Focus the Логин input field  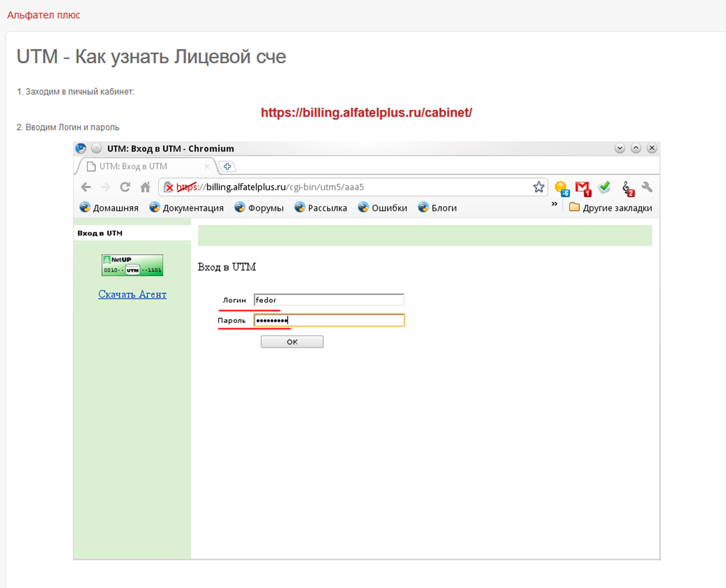[x=329, y=300]
